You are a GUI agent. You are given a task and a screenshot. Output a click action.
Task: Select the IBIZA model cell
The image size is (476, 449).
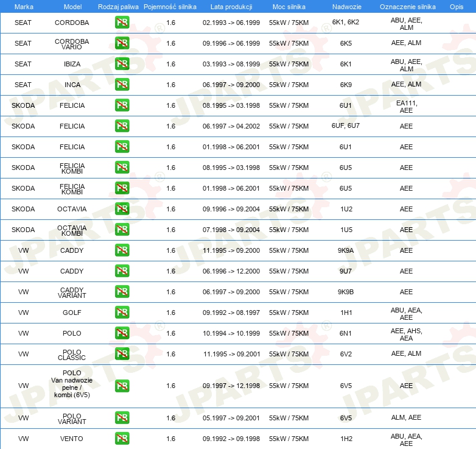coord(72,64)
